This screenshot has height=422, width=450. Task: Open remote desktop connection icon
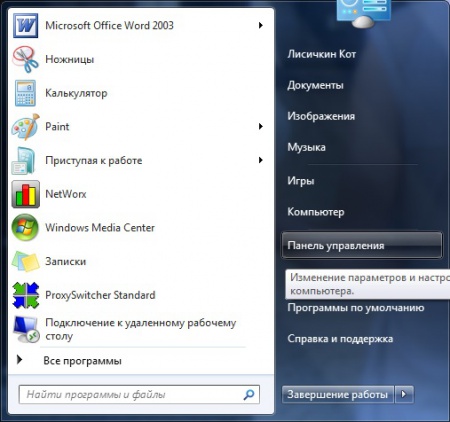point(26,329)
